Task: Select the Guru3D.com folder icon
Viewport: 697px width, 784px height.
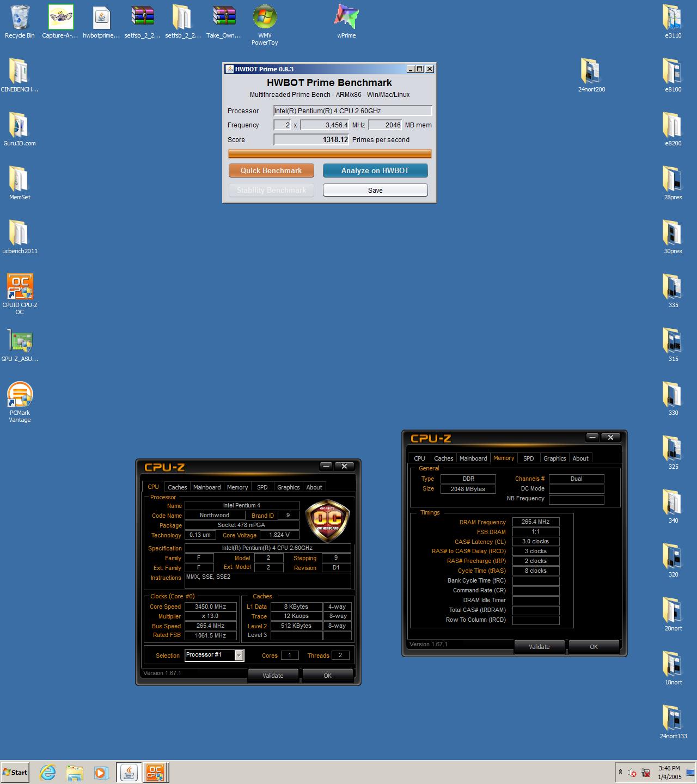Action: coord(20,129)
